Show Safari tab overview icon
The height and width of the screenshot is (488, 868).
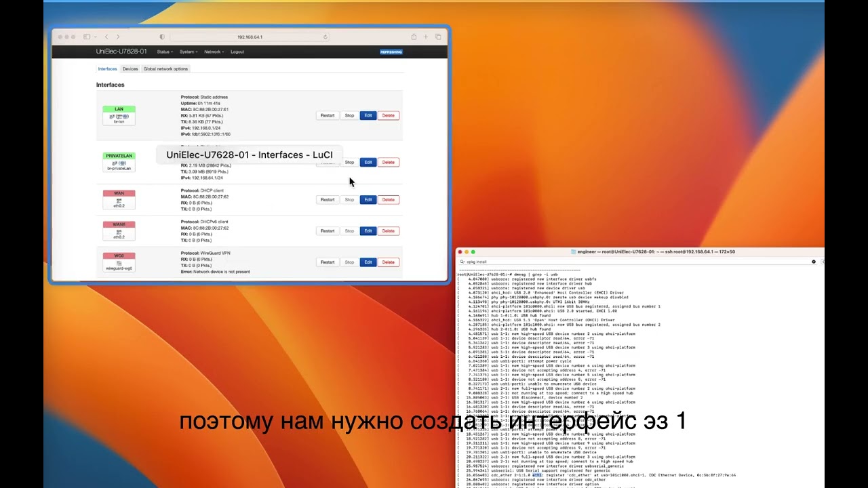coord(438,37)
